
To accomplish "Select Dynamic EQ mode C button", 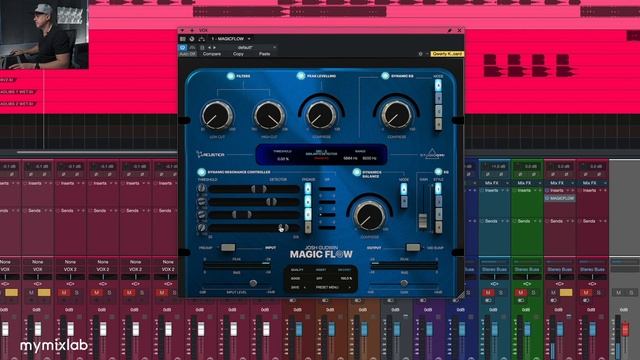I will click(438, 111).
